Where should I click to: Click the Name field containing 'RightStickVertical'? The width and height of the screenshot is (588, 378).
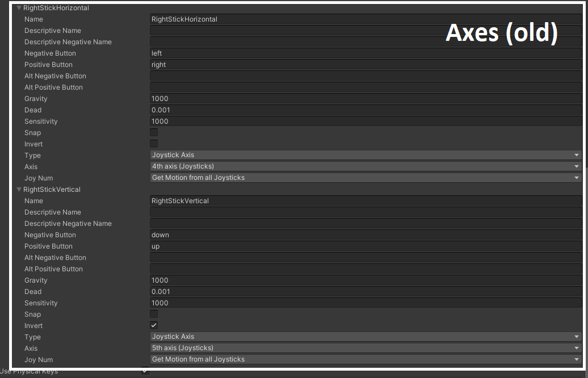[366, 201]
